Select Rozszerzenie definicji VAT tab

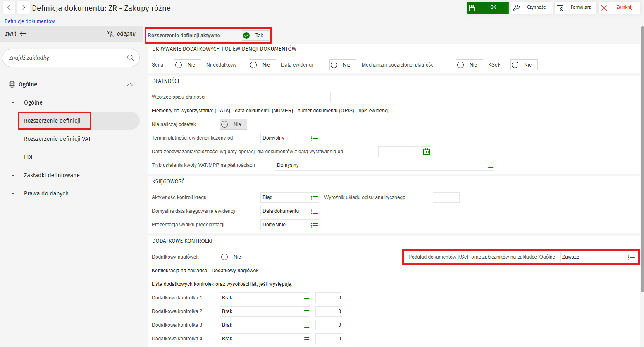click(x=57, y=139)
